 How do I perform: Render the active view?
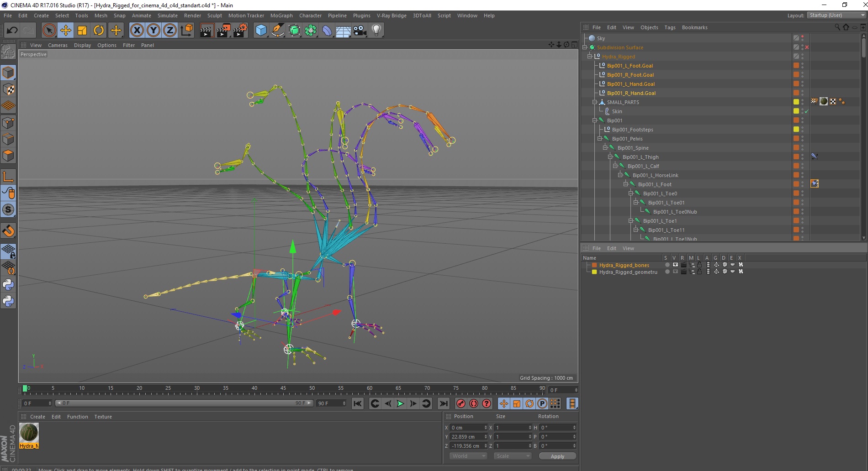[x=206, y=31]
